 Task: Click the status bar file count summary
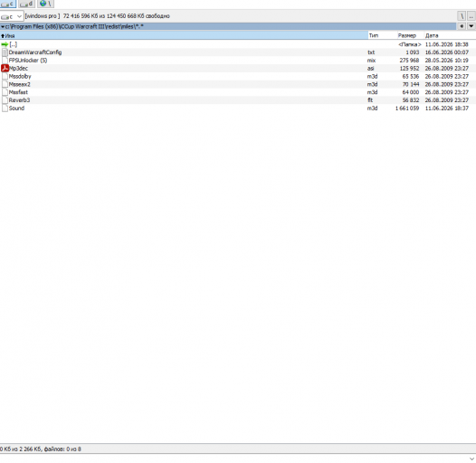tap(41, 449)
